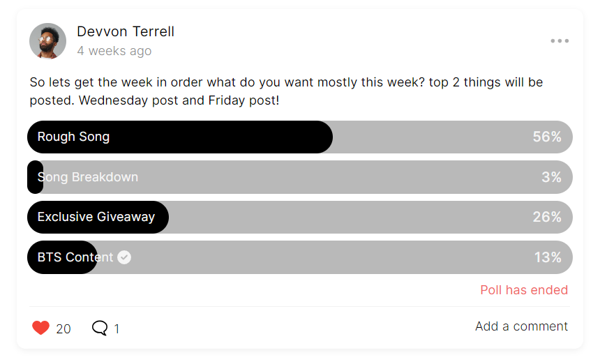Click the 3% result on Song Breakdown
The height and width of the screenshot is (364, 600).
point(551,177)
